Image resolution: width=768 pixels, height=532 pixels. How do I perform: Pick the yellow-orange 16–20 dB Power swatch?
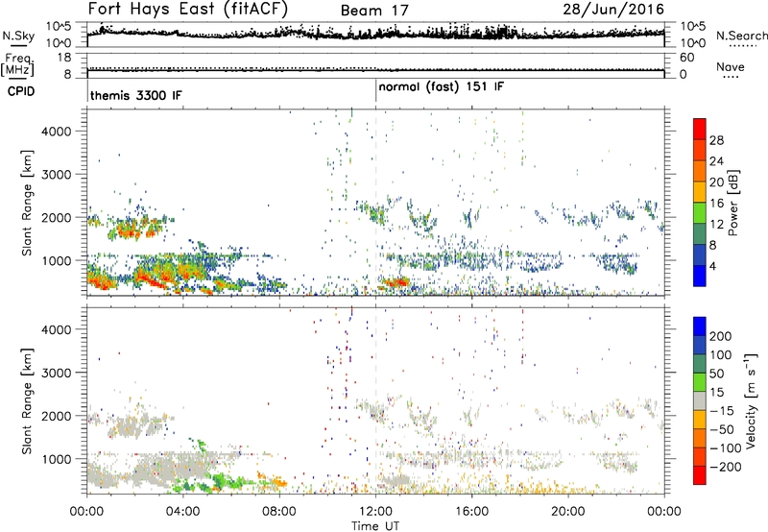coord(700,191)
